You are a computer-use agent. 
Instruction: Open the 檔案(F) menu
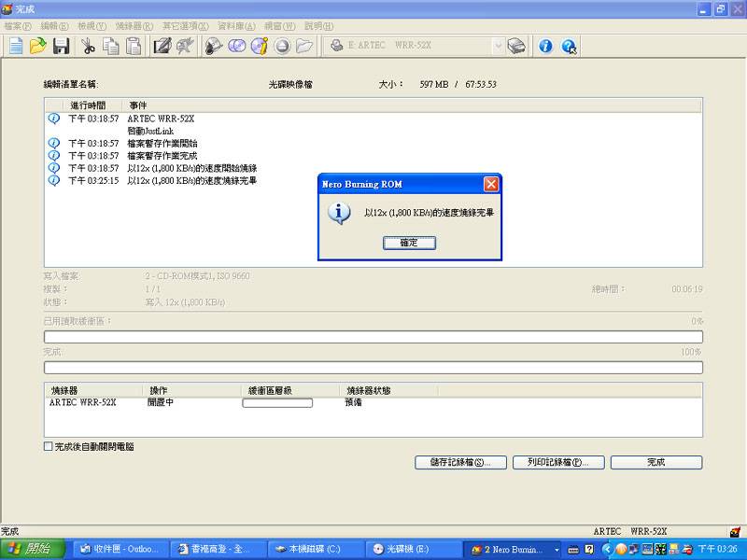point(17,26)
